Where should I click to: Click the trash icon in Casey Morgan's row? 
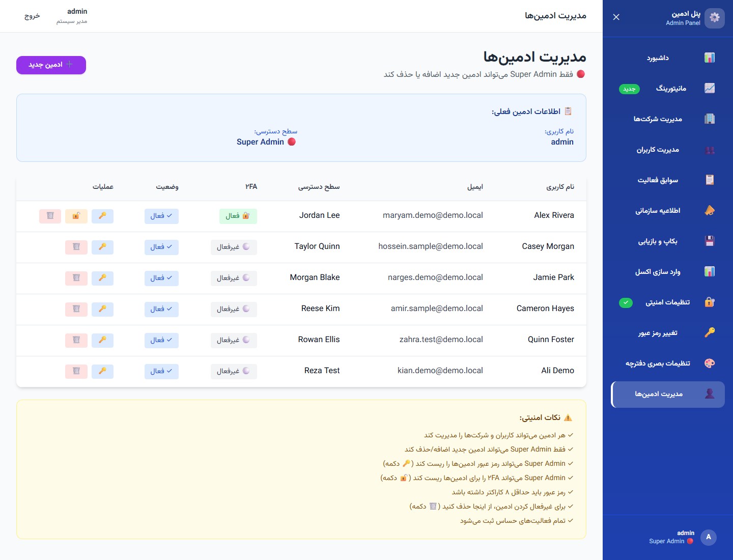pos(76,247)
